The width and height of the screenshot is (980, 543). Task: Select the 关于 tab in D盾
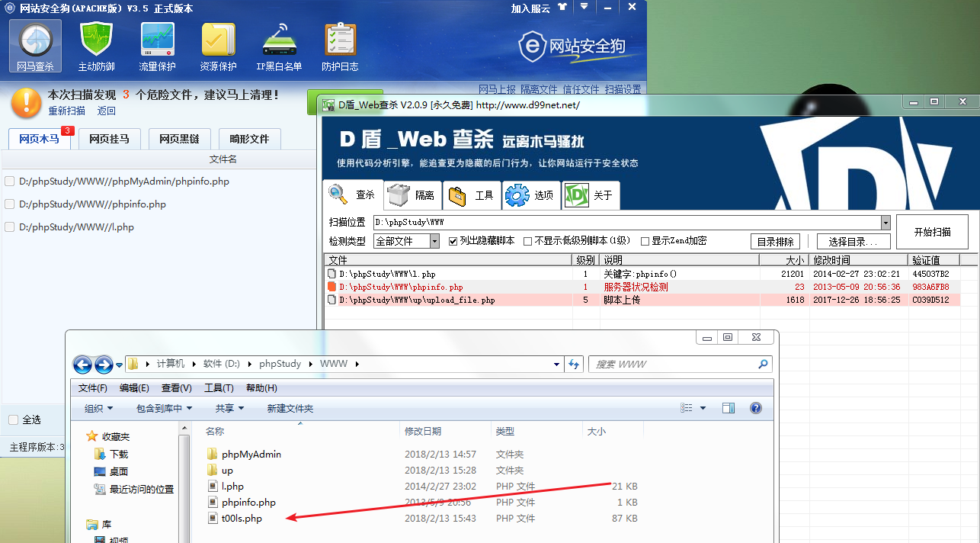591,195
